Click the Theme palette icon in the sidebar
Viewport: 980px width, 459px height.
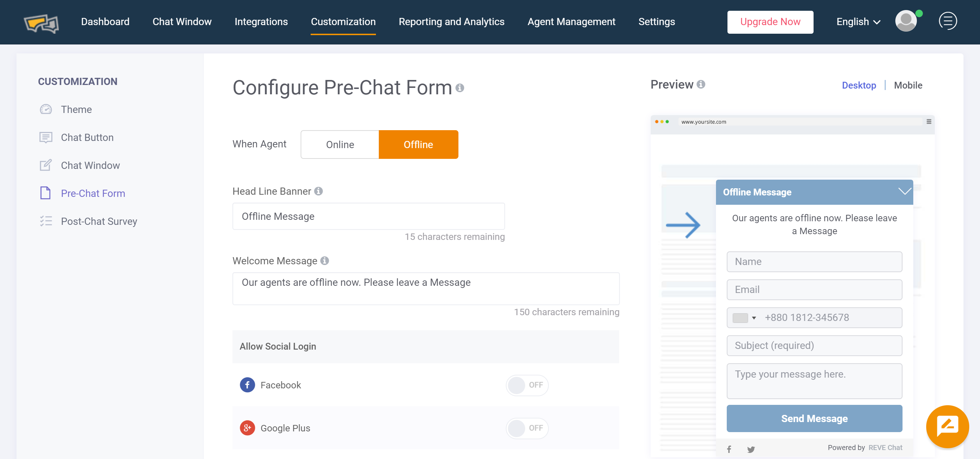pyautogui.click(x=46, y=109)
